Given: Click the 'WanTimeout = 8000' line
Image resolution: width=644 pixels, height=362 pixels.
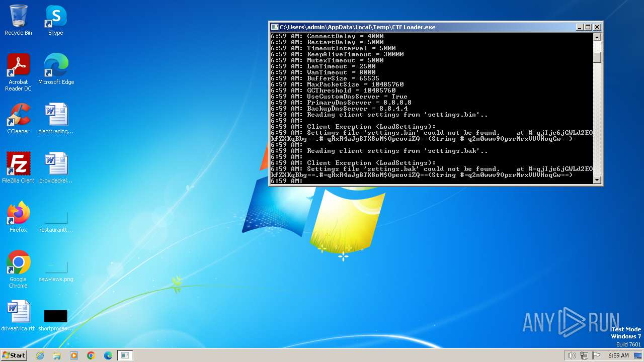Looking at the screenshot, I should [323, 72].
